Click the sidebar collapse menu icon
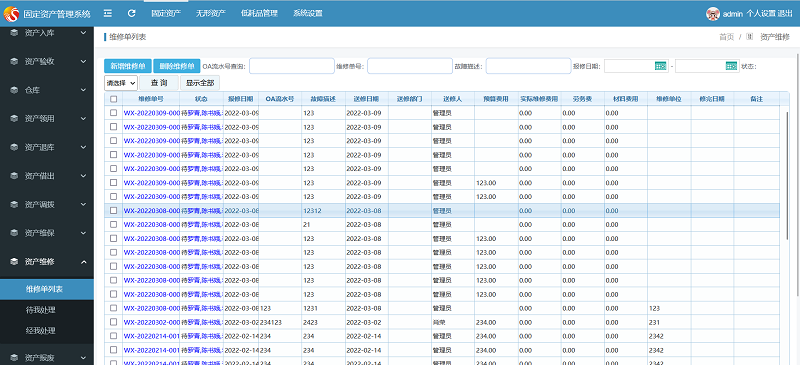This screenshot has height=365, width=800. pyautogui.click(x=108, y=13)
